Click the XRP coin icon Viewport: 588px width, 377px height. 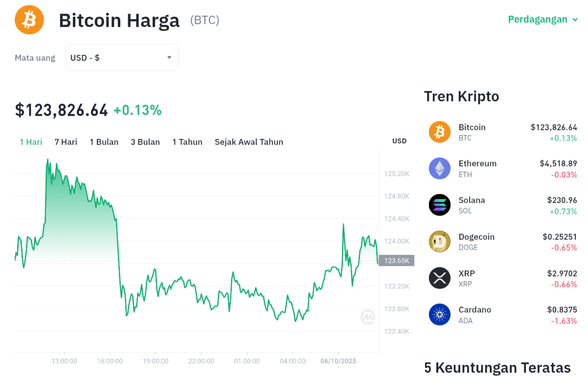(x=439, y=278)
